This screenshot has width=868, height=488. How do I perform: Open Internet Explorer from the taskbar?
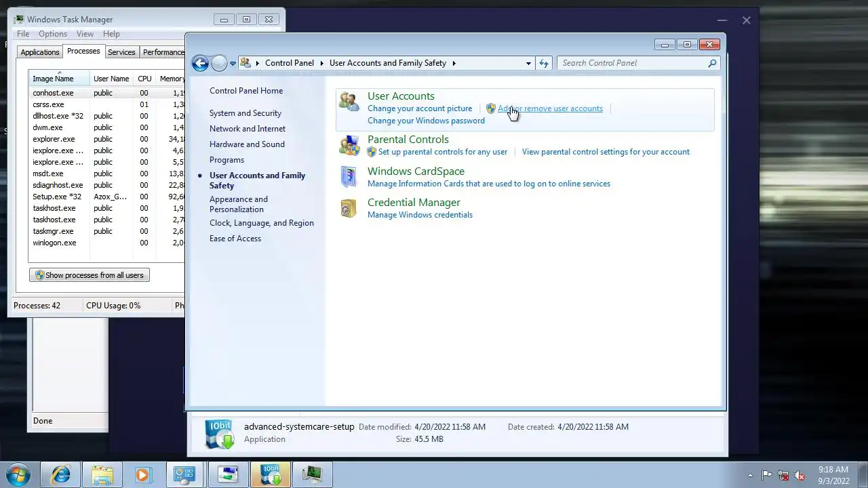pyautogui.click(x=60, y=474)
